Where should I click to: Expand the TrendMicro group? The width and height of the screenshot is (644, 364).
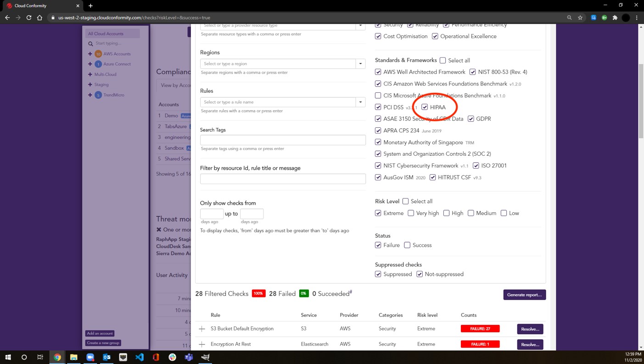[x=90, y=95]
